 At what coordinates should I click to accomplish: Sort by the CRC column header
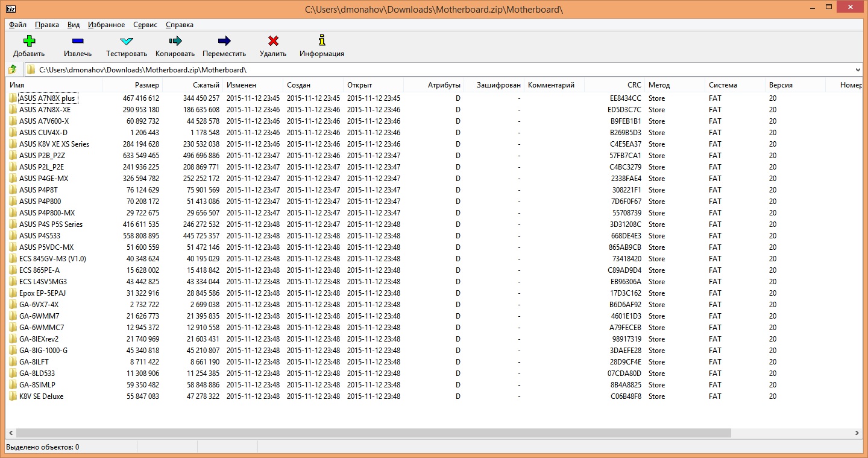point(615,85)
